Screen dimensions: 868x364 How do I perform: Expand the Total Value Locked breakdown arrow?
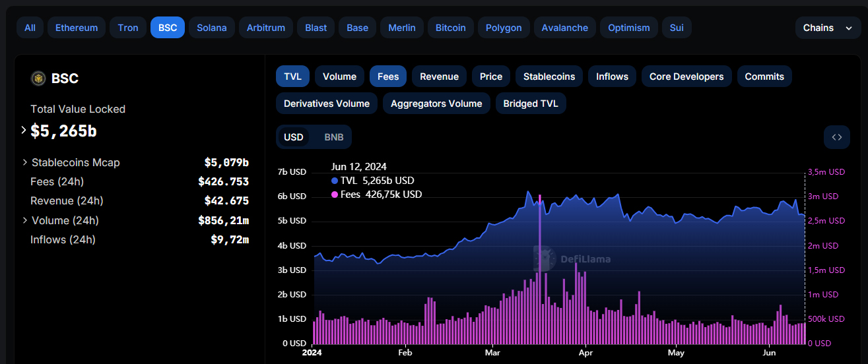24,130
